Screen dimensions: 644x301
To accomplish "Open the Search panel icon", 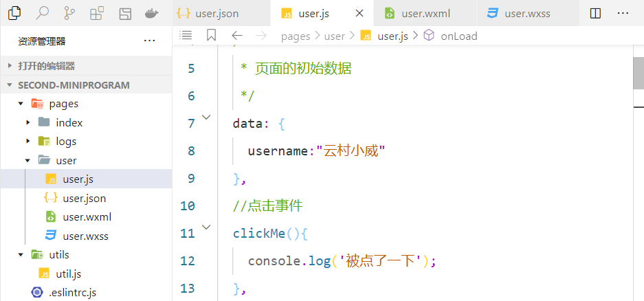I will 42,13.
